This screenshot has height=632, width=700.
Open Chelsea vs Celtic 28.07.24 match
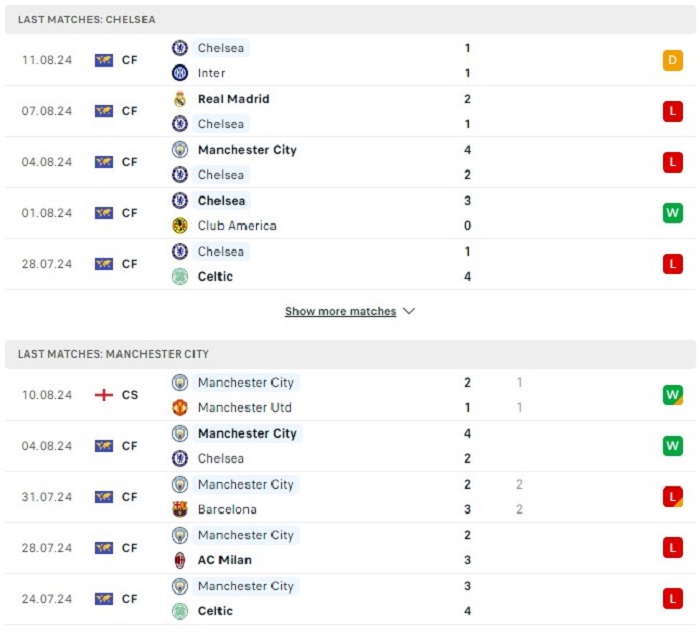[350, 264]
